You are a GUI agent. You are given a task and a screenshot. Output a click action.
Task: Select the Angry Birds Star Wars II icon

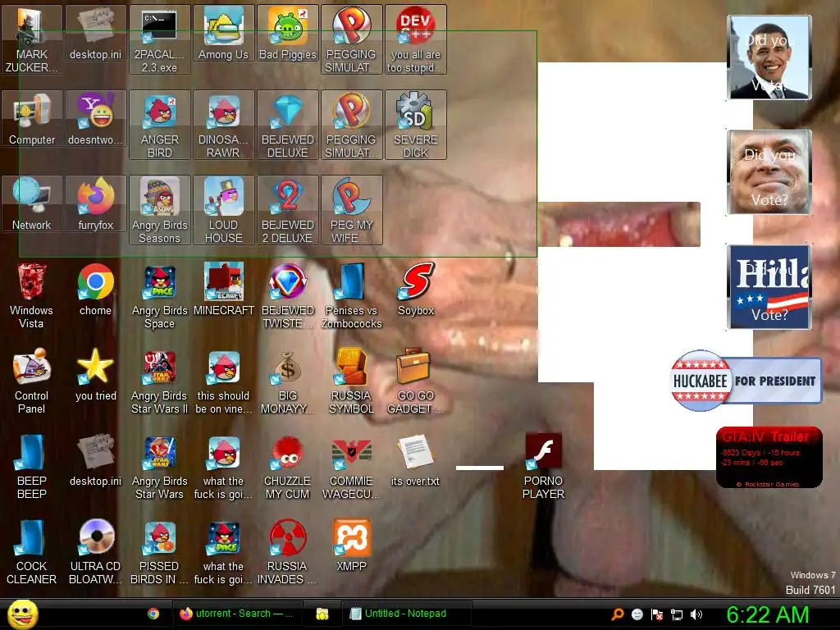click(x=160, y=381)
